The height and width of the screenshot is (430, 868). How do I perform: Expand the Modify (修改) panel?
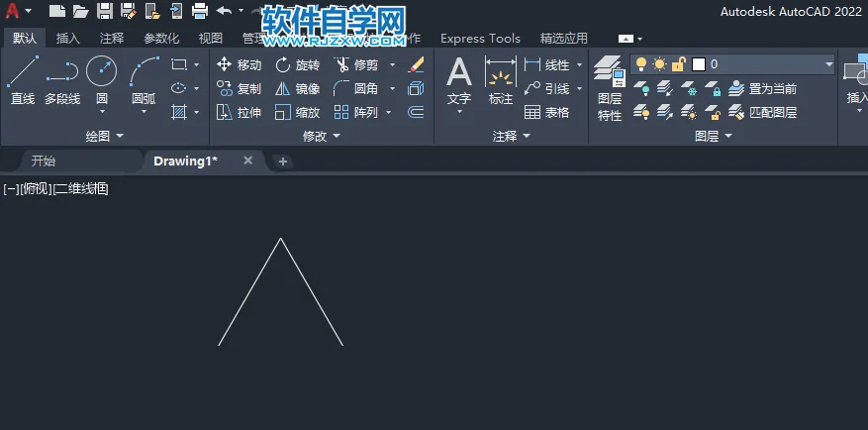[x=321, y=136]
